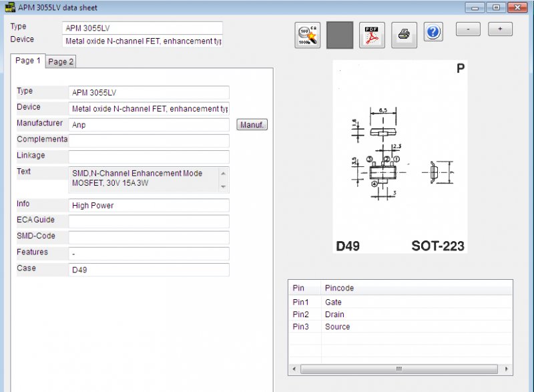Open the PDF export icon
Viewport: 534px width, 392px height.
click(372, 35)
